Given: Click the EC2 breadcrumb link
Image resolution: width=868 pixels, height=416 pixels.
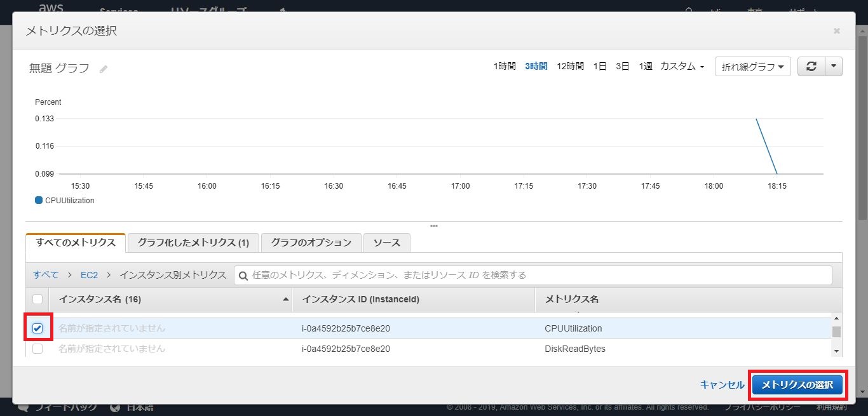Looking at the screenshot, I should point(89,275).
